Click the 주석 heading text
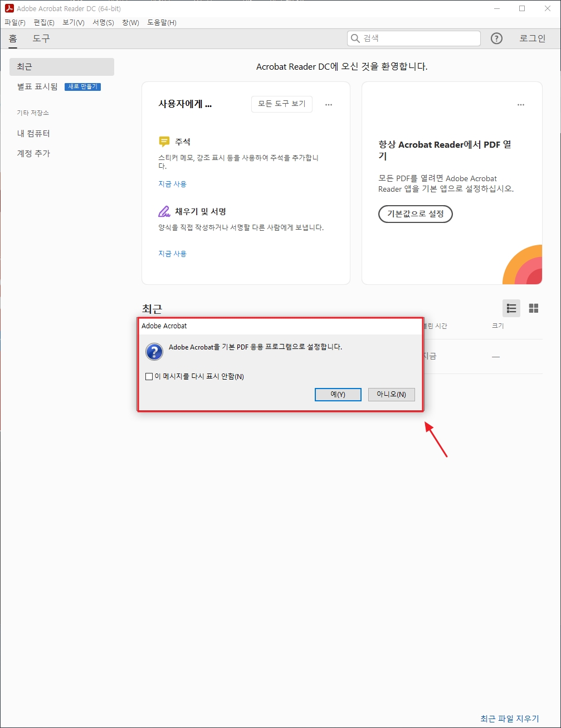Screen dimensions: 561x728 (183, 142)
